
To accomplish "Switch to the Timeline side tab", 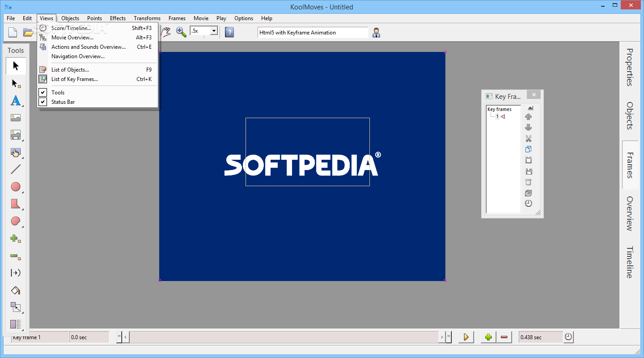I will coord(630,262).
